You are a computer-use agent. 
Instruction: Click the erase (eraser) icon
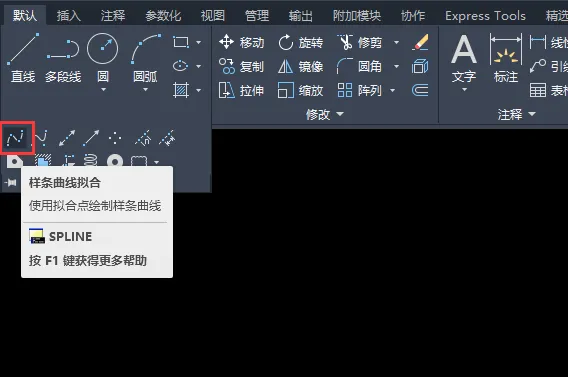pos(420,42)
